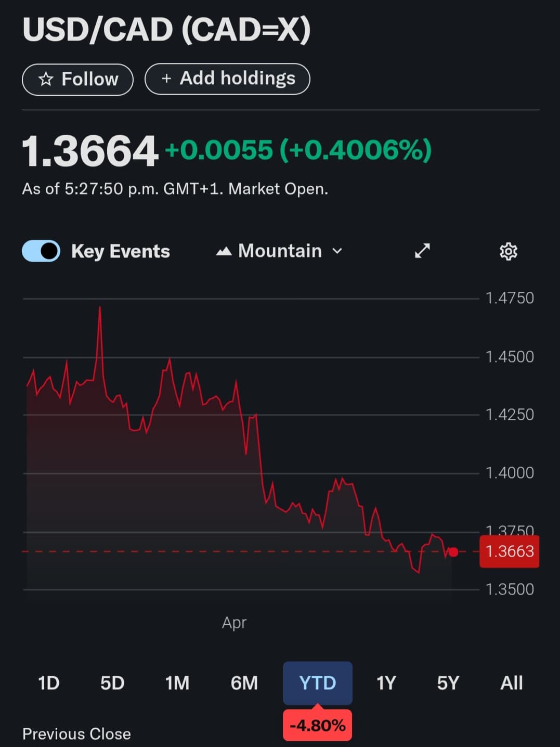Image resolution: width=560 pixels, height=747 pixels.
Task: Click the Mountain chart type icon
Action: point(224,252)
